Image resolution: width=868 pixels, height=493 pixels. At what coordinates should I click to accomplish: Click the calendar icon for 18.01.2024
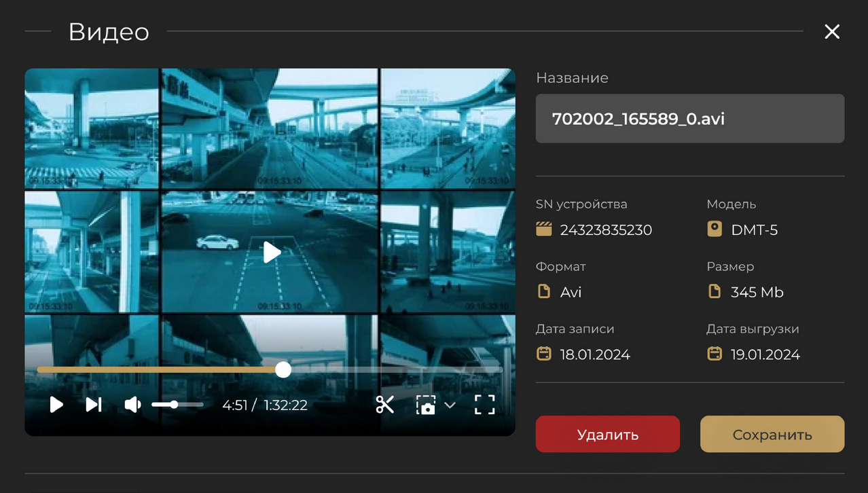543,354
